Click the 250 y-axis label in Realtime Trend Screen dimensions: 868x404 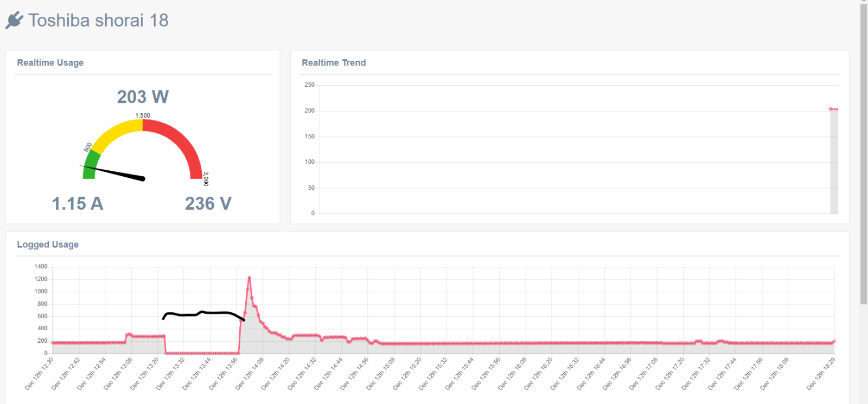pos(309,85)
